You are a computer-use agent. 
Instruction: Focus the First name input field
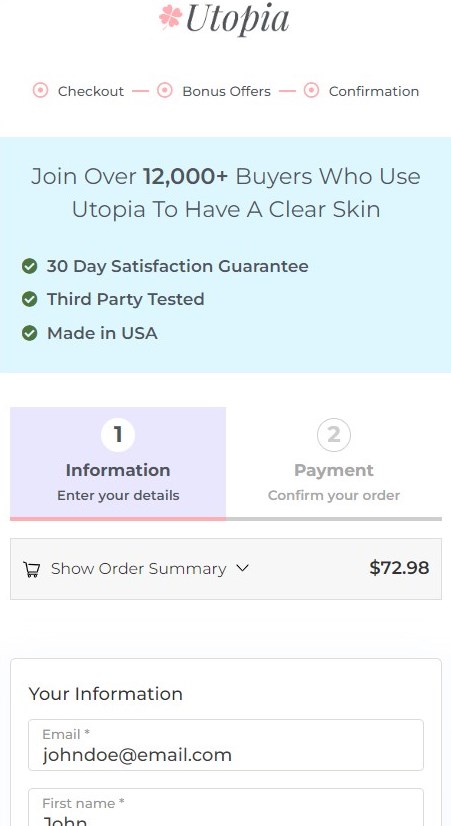tap(226, 808)
